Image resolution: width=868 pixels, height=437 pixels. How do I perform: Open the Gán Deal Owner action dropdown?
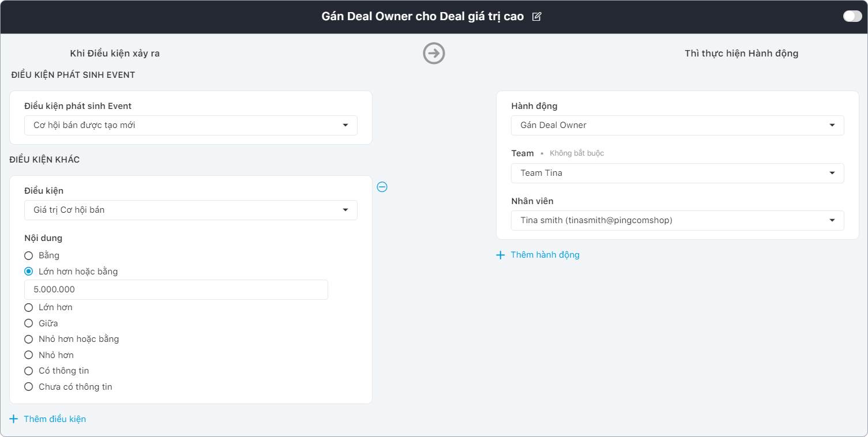pos(678,125)
